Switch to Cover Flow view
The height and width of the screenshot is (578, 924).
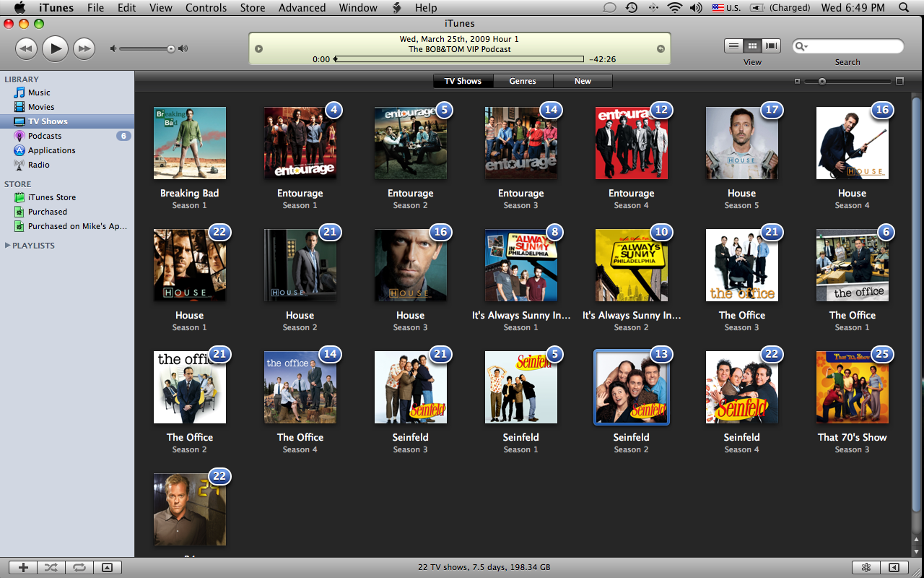(x=772, y=46)
